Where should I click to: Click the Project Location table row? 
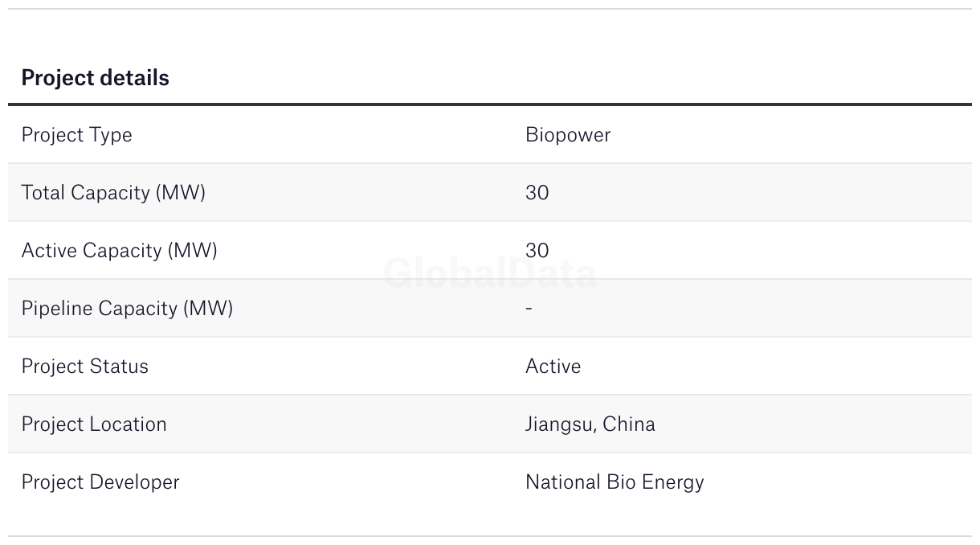[x=490, y=424]
